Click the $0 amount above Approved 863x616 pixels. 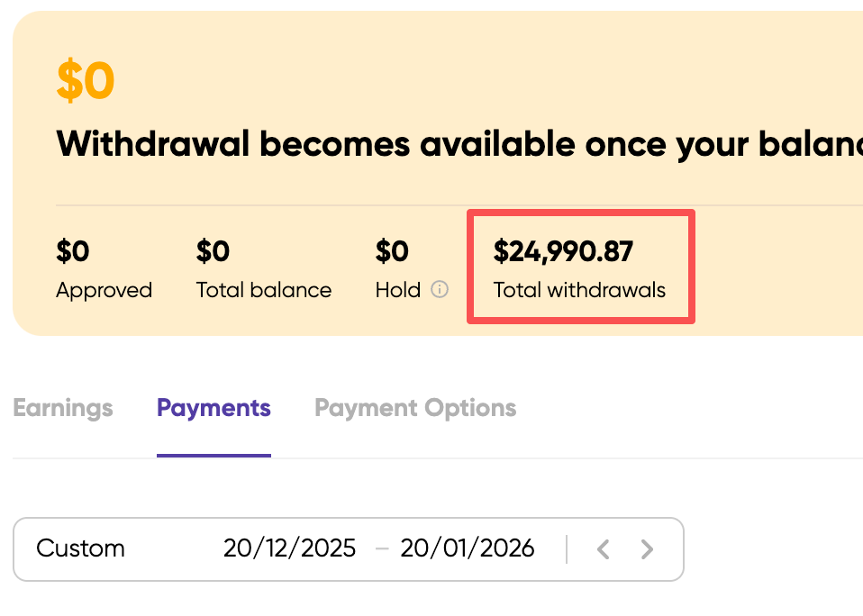point(73,251)
